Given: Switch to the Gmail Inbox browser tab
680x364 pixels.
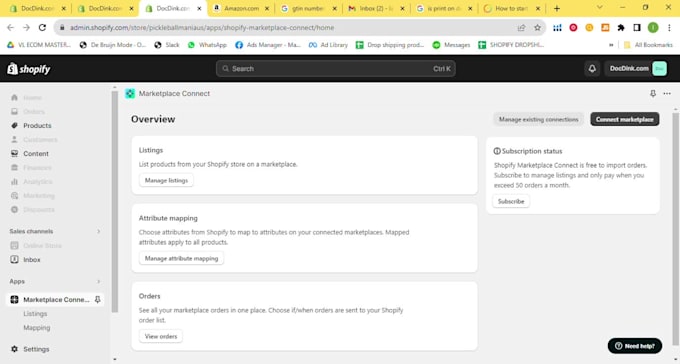Looking at the screenshot, I should [376, 8].
